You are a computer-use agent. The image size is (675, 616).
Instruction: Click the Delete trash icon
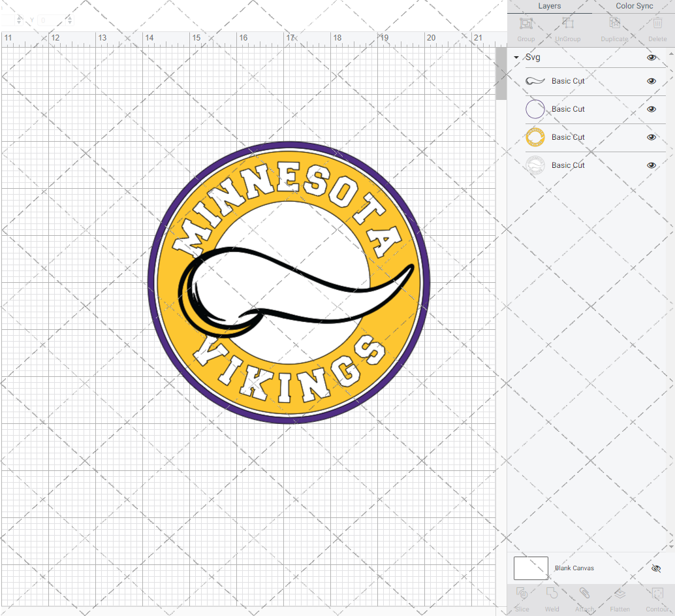click(x=657, y=22)
